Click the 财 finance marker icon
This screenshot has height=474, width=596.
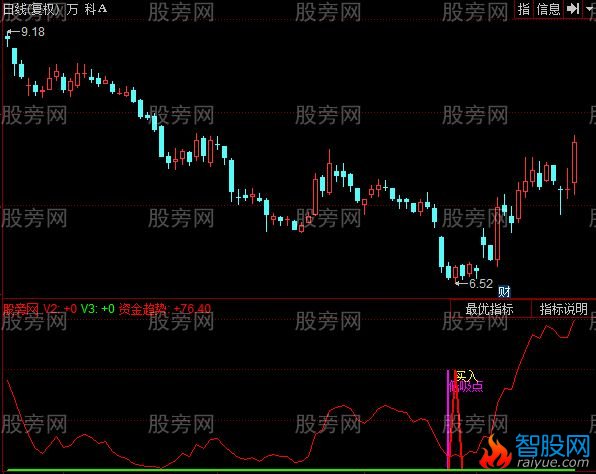pos(504,292)
